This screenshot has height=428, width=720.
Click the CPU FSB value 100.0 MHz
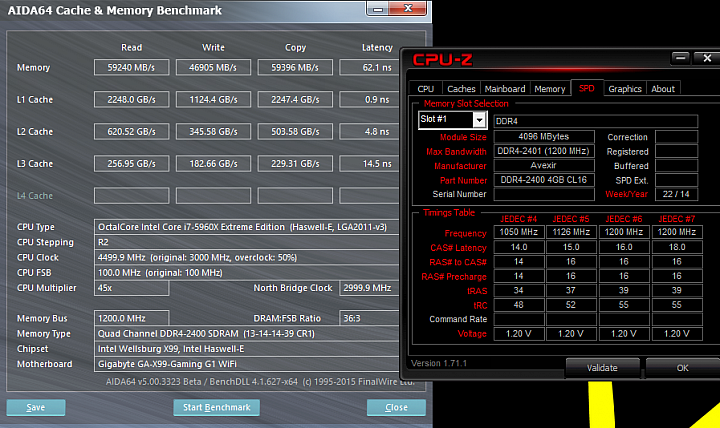[247, 273]
